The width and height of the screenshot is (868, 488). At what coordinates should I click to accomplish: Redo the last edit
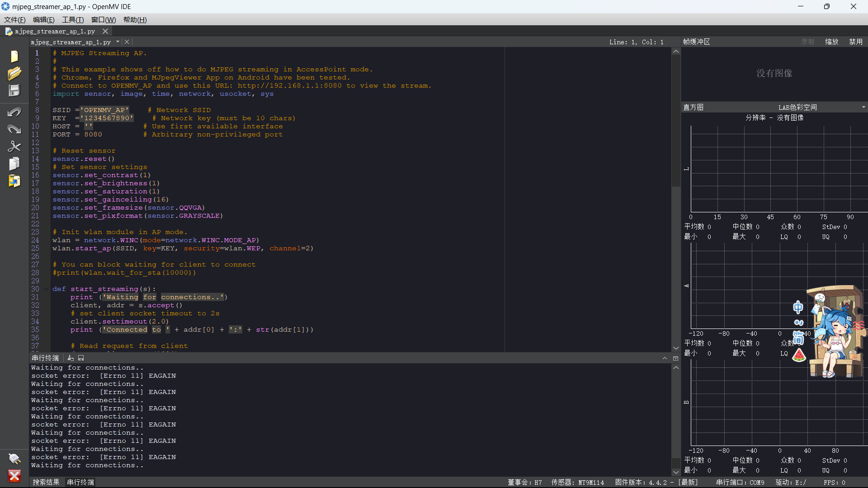coord(14,129)
